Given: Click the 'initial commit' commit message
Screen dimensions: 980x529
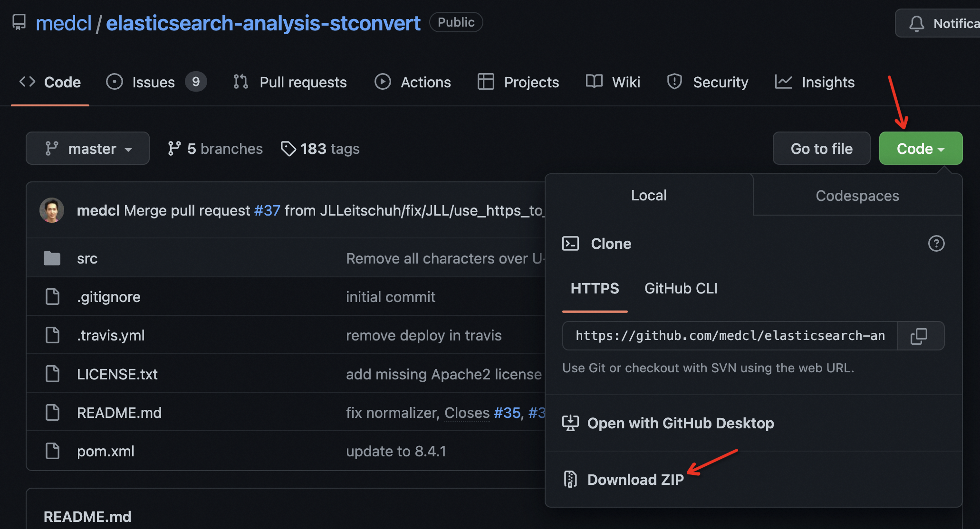Looking at the screenshot, I should [391, 297].
